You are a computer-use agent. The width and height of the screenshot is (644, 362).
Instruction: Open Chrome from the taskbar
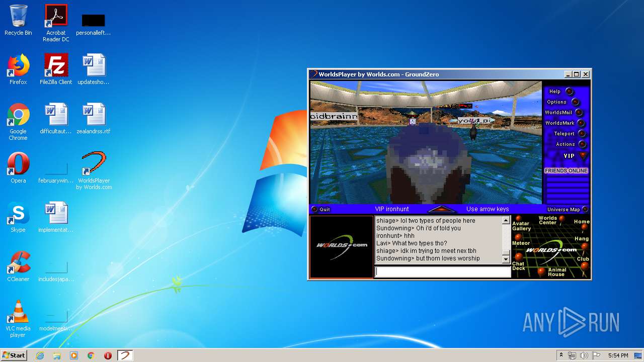click(91, 355)
